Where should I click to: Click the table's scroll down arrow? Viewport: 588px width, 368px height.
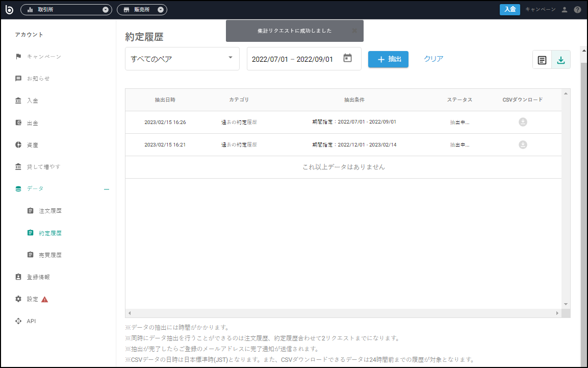566,304
